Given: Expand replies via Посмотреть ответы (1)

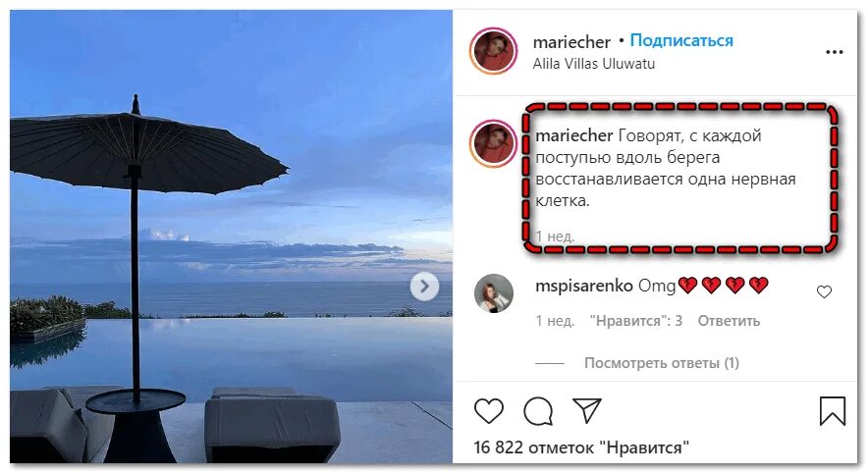Looking at the screenshot, I should [662, 363].
